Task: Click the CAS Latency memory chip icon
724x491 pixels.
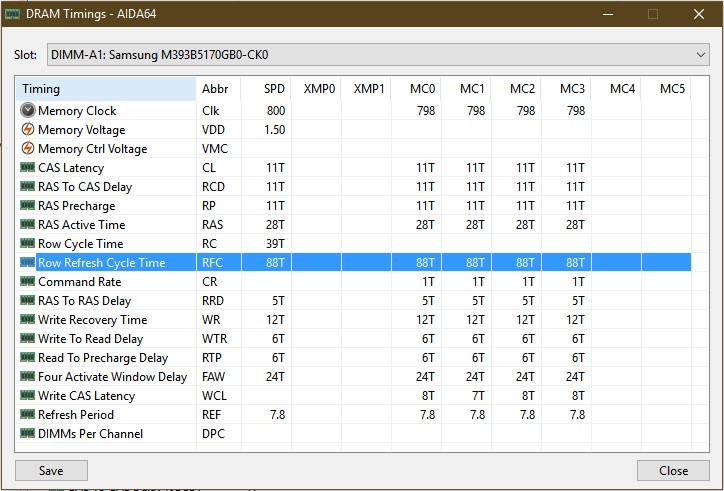Action: (28, 167)
